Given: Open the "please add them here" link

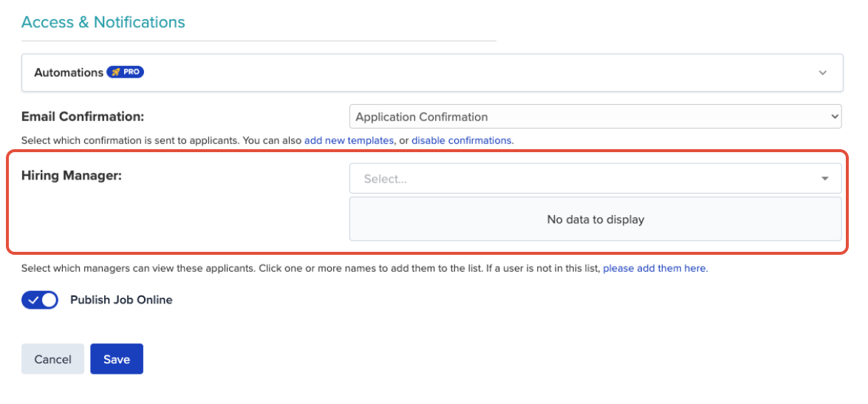Looking at the screenshot, I should [655, 268].
